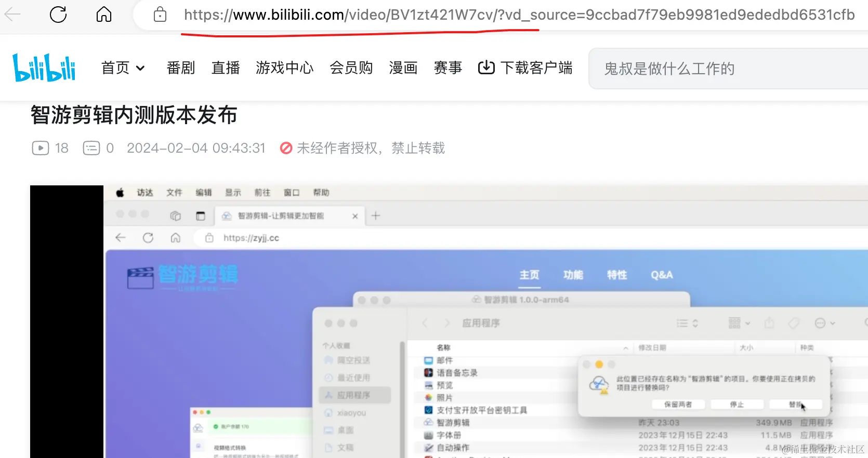Click the 智游剪辑 site logo
868x458 pixels.
(x=182, y=277)
